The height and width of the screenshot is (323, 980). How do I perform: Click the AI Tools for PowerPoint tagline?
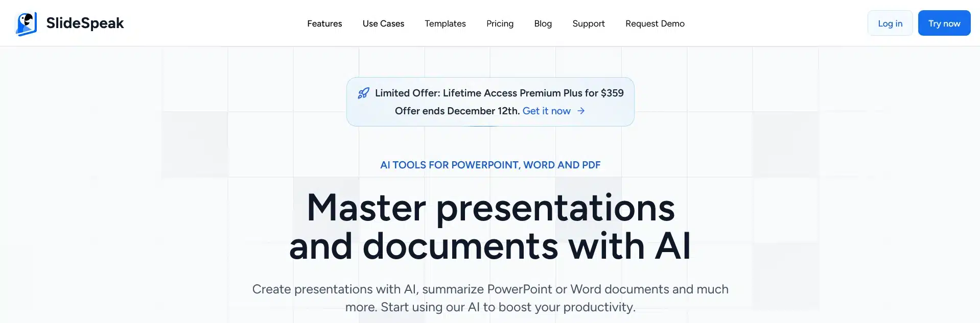(x=490, y=165)
